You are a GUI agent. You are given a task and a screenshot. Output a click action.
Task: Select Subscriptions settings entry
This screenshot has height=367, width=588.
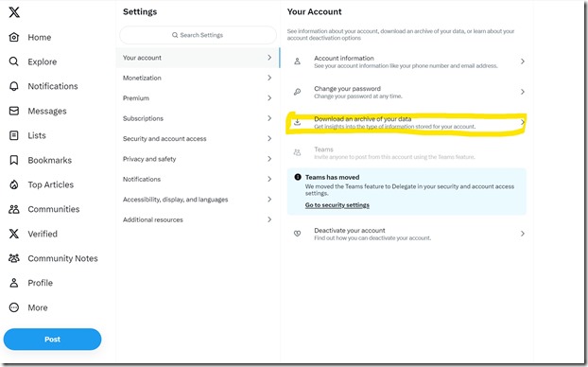pos(198,118)
